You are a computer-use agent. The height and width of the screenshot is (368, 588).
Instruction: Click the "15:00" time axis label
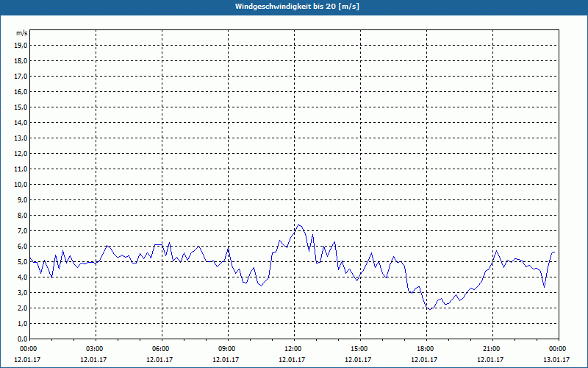tap(359, 349)
